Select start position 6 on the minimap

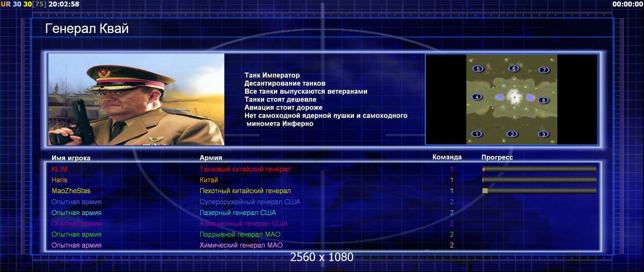point(513,68)
